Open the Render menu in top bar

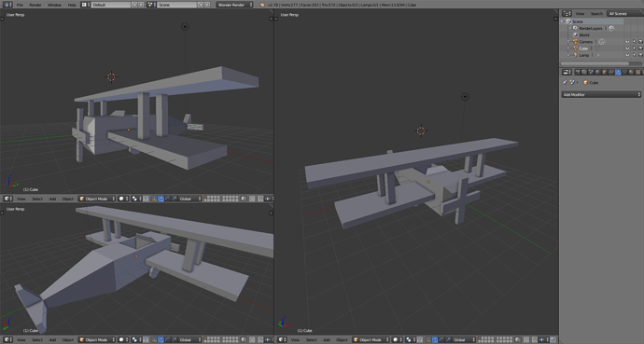tap(35, 5)
